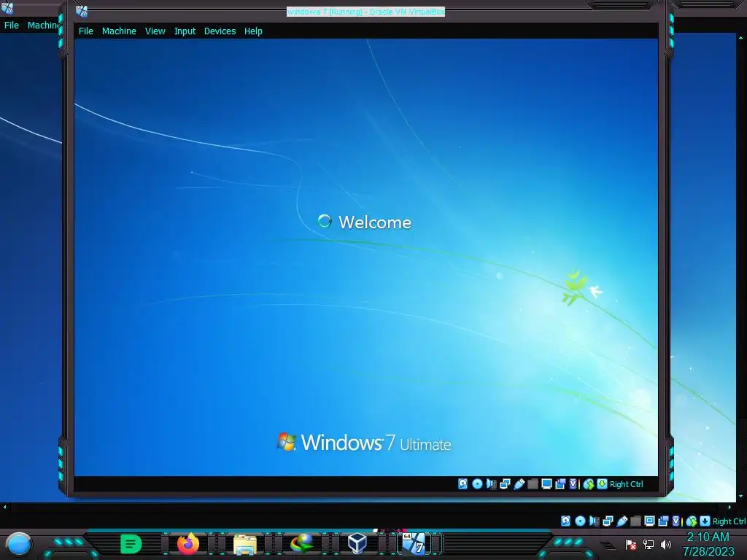Click virtualization V indicator in front VM status bar

click(x=573, y=484)
